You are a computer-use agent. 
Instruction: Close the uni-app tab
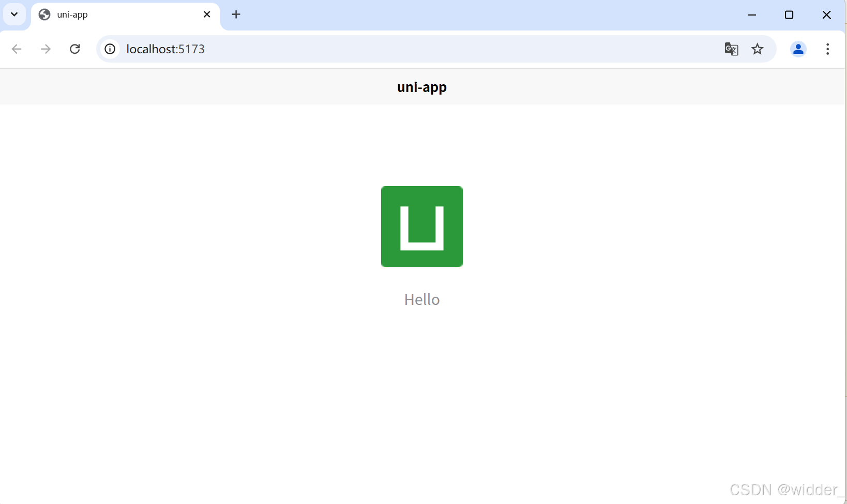207,14
